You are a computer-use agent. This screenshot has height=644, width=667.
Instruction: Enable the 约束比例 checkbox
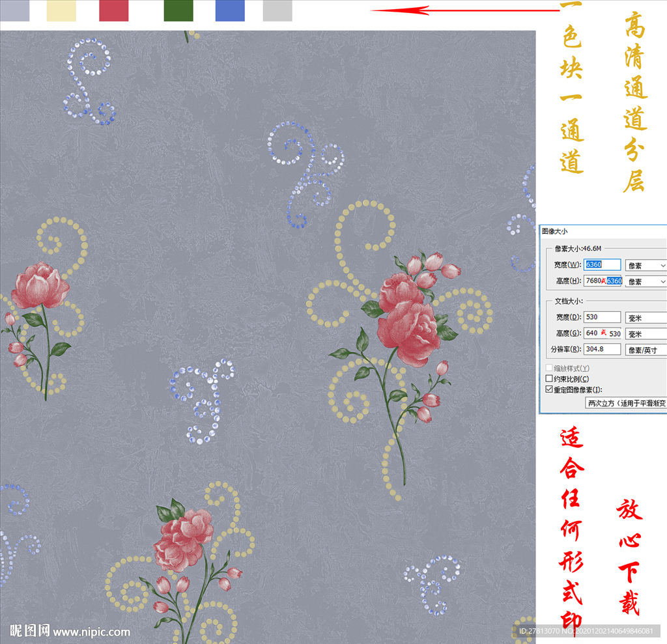click(x=549, y=379)
